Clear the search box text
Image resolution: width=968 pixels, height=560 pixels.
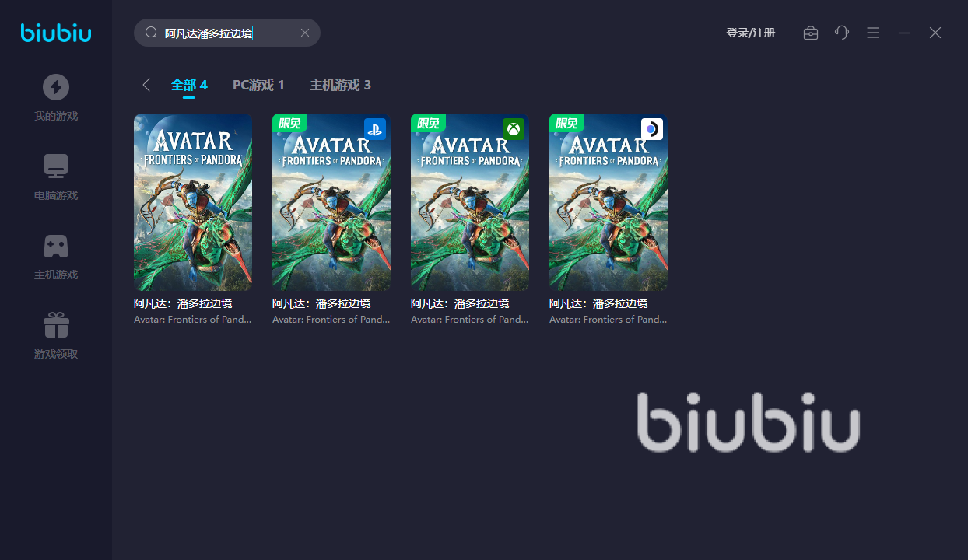pyautogui.click(x=305, y=33)
